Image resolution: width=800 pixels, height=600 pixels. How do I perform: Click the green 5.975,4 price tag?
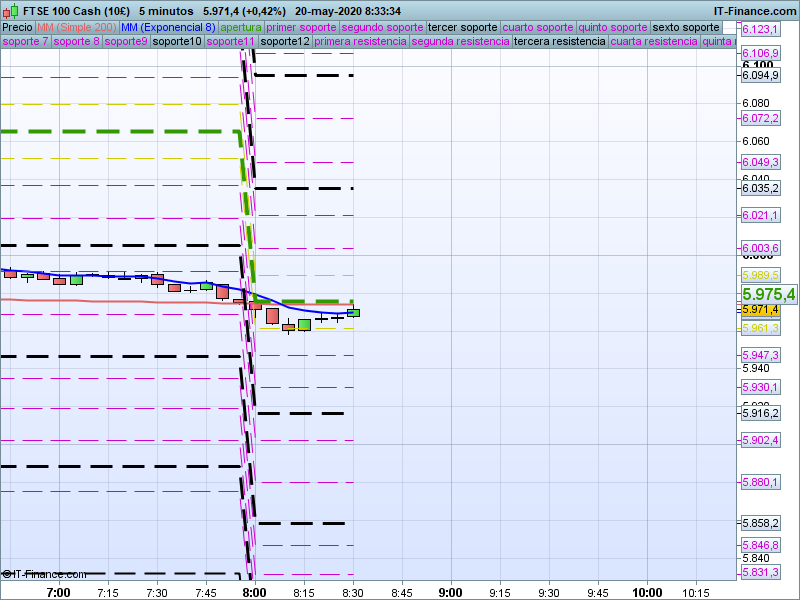click(769, 294)
